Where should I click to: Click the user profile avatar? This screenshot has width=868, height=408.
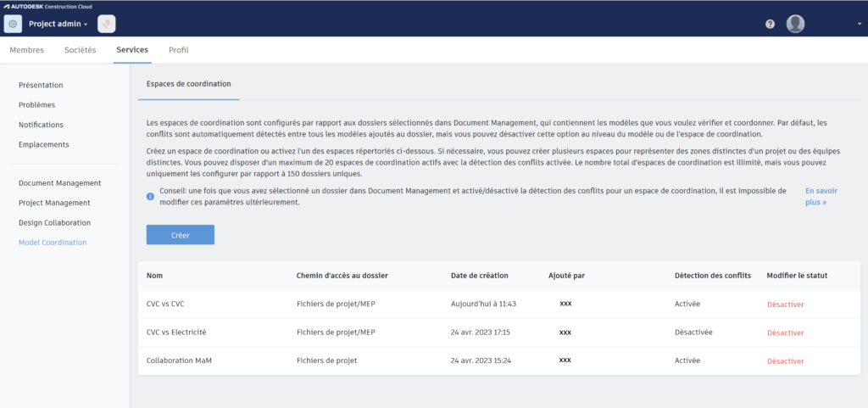[795, 24]
